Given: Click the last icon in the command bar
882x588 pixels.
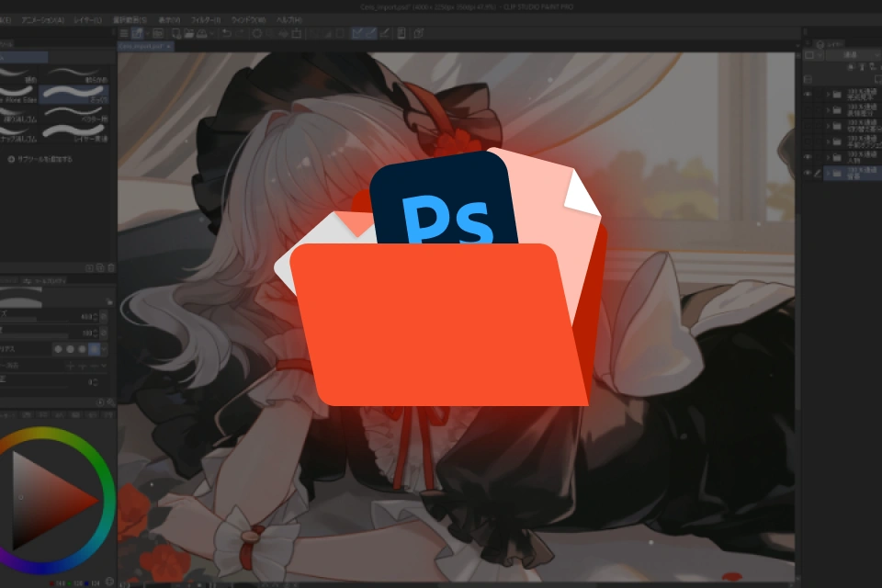Looking at the screenshot, I should (x=419, y=33).
